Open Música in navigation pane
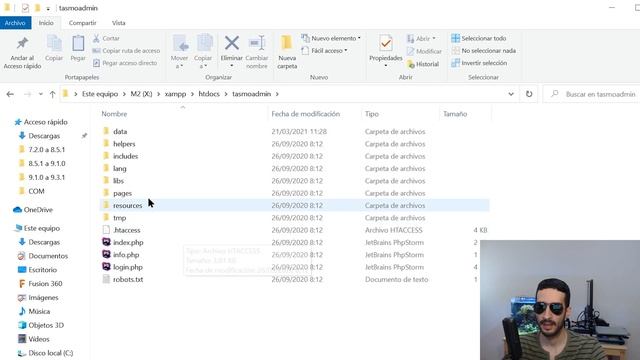The height and width of the screenshot is (360, 640). click(34, 311)
